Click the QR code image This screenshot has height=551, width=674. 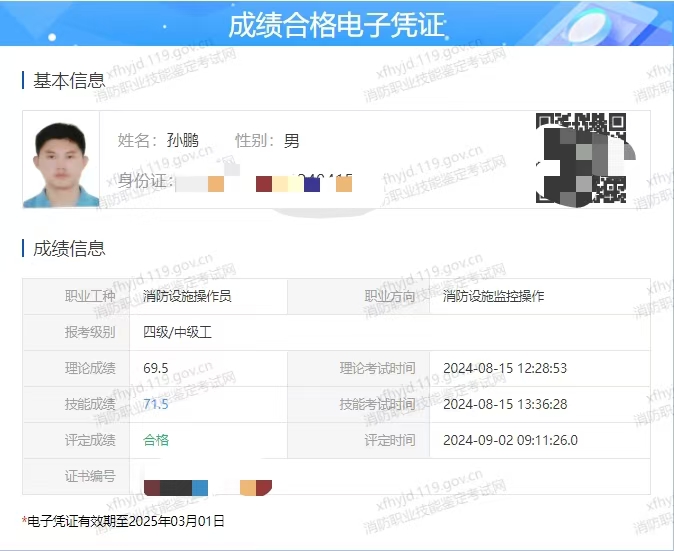tap(584, 159)
